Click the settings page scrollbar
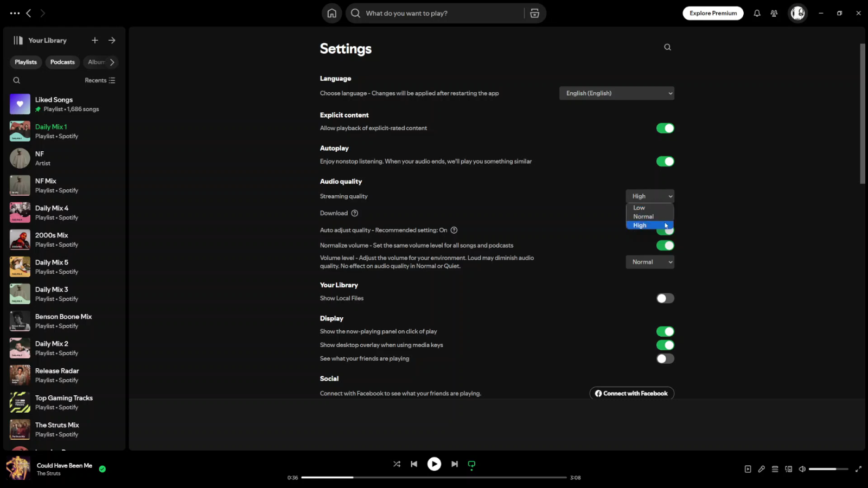This screenshot has width=868, height=488. (863, 114)
